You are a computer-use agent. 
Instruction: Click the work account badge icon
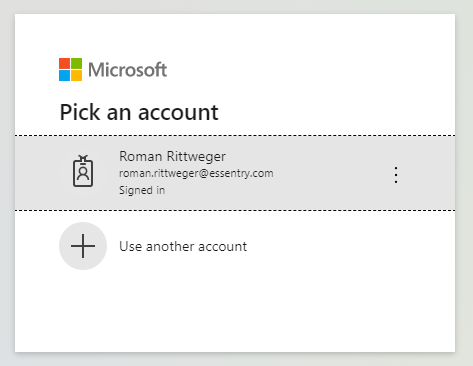click(83, 171)
